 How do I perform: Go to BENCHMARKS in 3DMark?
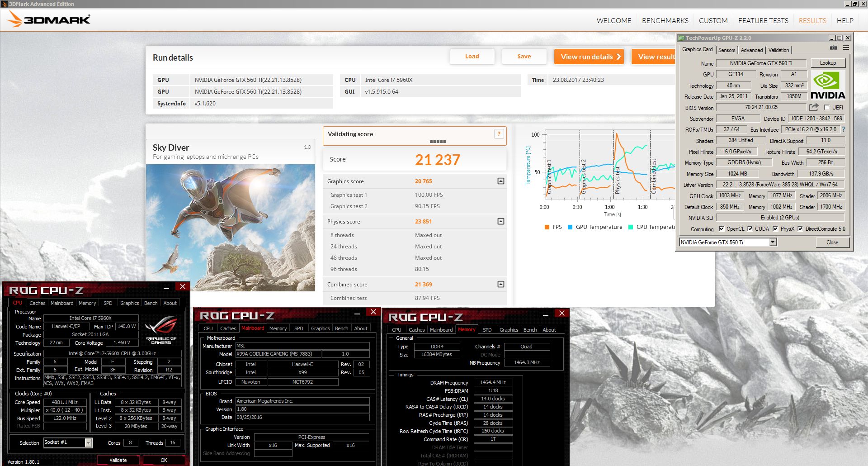665,21
